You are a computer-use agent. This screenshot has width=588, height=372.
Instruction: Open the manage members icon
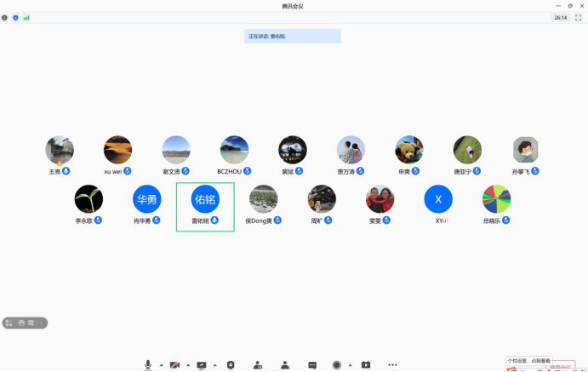click(x=285, y=365)
